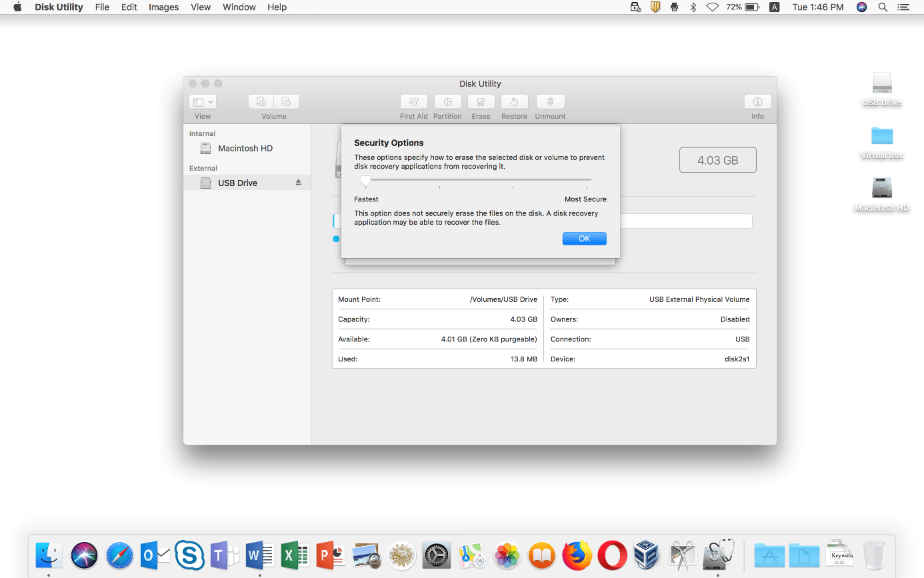The width and height of the screenshot is (924, 578).
Task: Toggle Bluetooth from the menu bar
Action: pos(693,7)
